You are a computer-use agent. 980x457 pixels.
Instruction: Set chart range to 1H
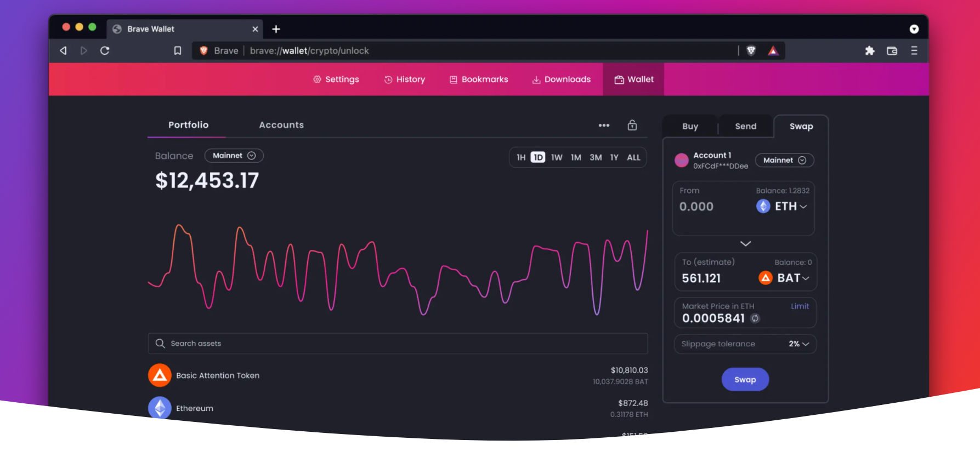[x=521, y=158]
